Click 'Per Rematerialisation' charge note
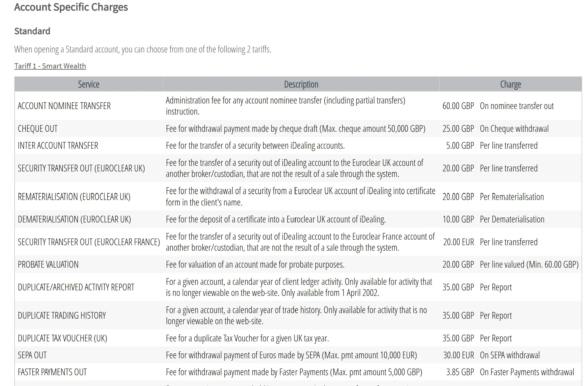Image resolution: width=588 pixels, height=386 pixels. 512,197
